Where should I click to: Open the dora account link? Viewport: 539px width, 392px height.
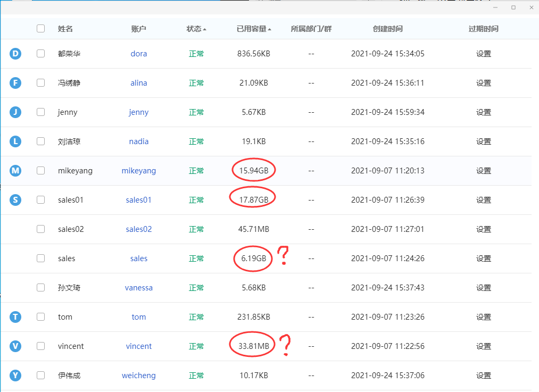[138, 54]
